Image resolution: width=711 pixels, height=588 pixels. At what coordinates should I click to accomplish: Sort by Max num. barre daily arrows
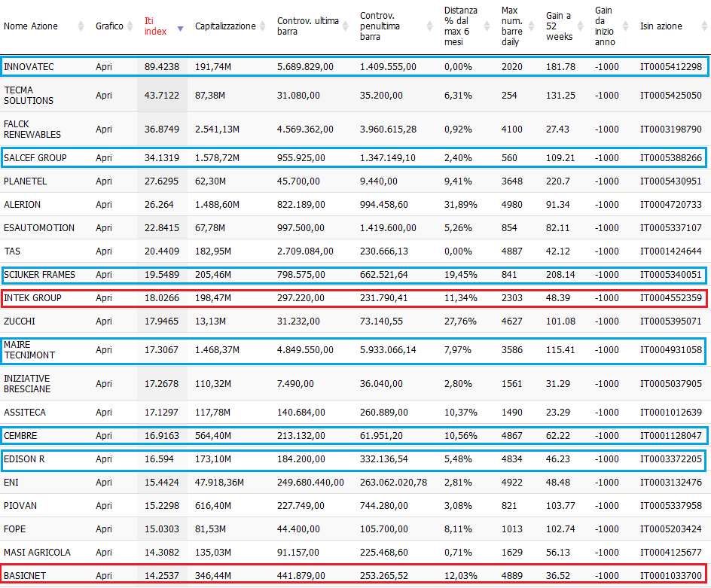coord(532,26)
